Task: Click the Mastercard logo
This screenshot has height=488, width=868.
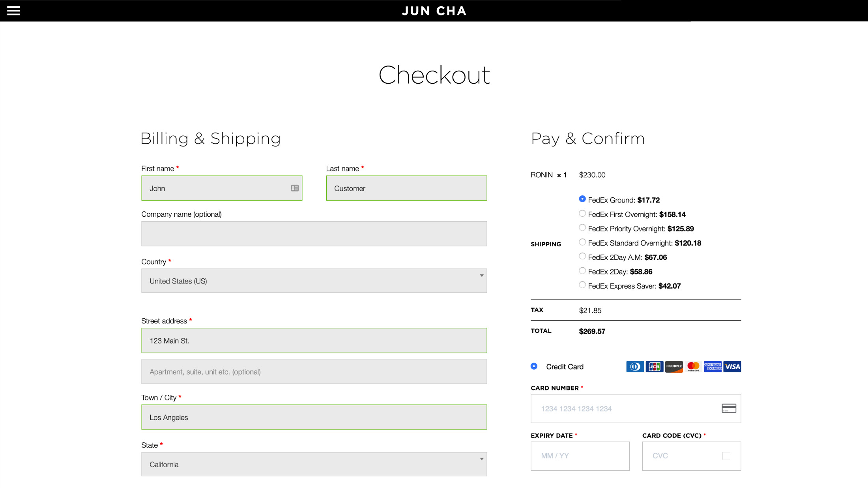Action: click(x=693, y=367)
